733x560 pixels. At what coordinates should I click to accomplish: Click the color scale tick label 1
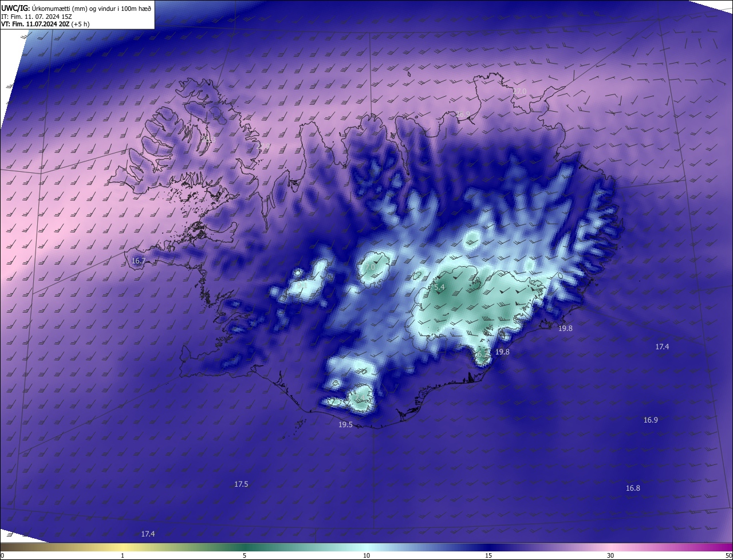(123, 555)
